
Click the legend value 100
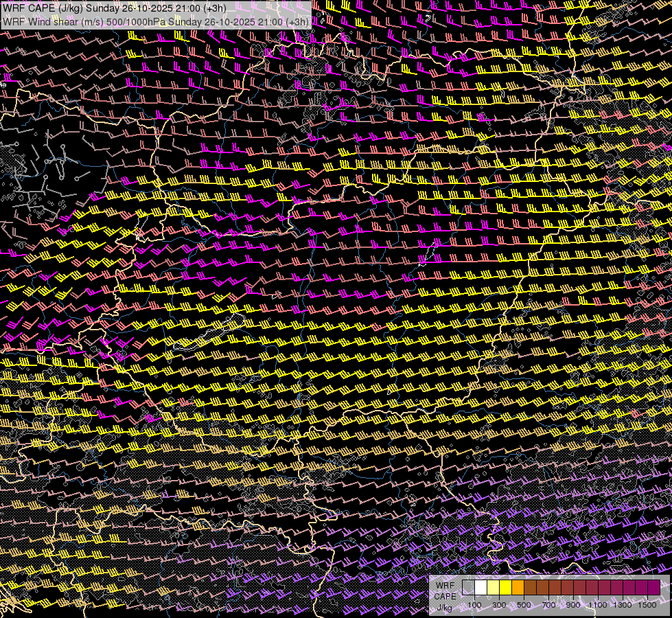[474, 605]
